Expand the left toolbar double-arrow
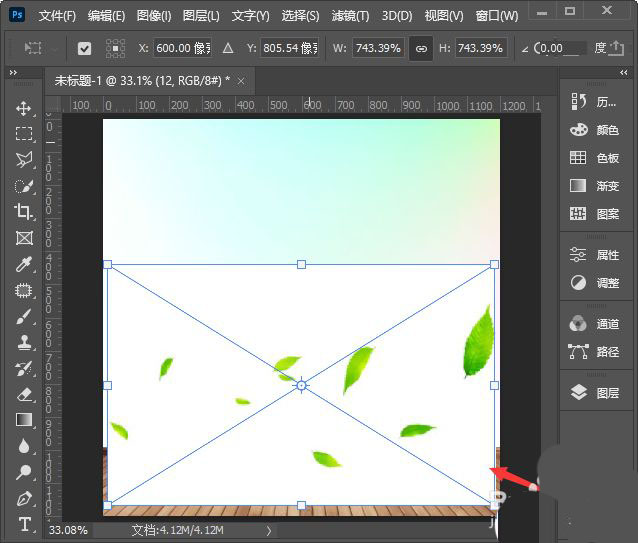638x543 pixels. [x=13, y=72]
